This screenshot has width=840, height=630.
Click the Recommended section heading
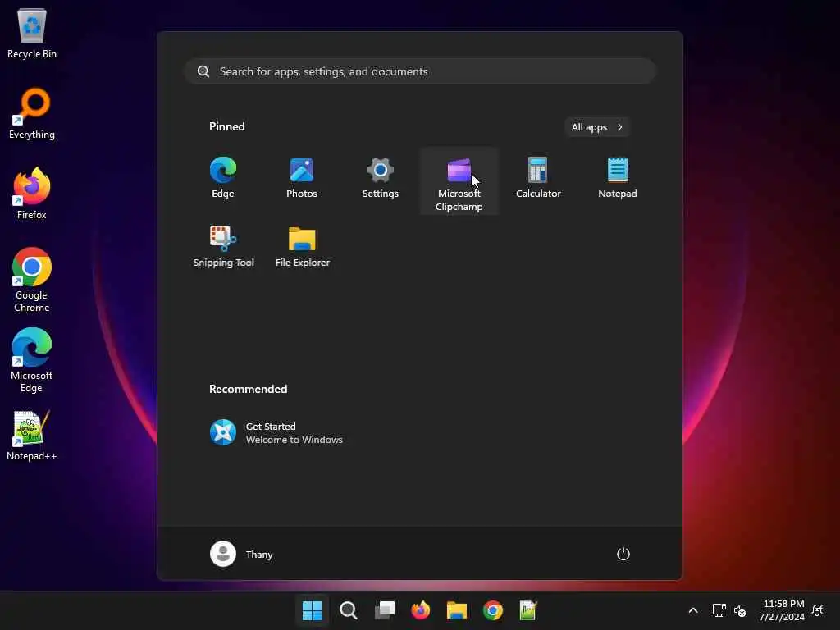pyautogui.click(x=248, y=389)
